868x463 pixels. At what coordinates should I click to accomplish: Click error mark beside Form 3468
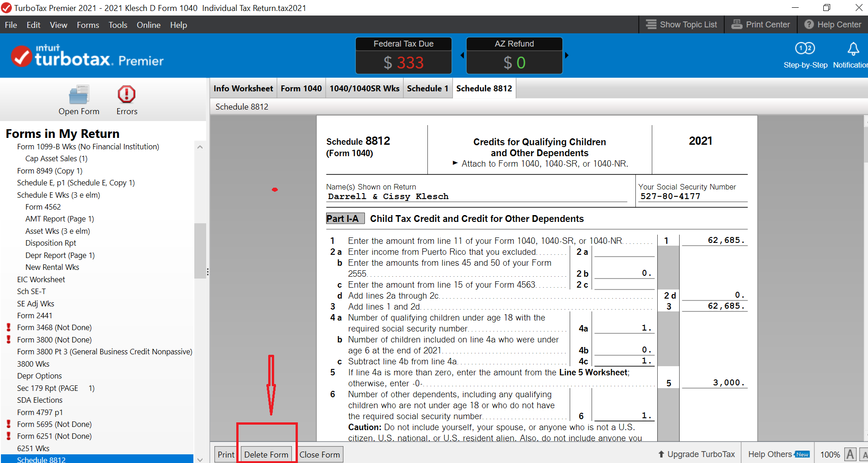pyautogui.click(x=8, y=327)
